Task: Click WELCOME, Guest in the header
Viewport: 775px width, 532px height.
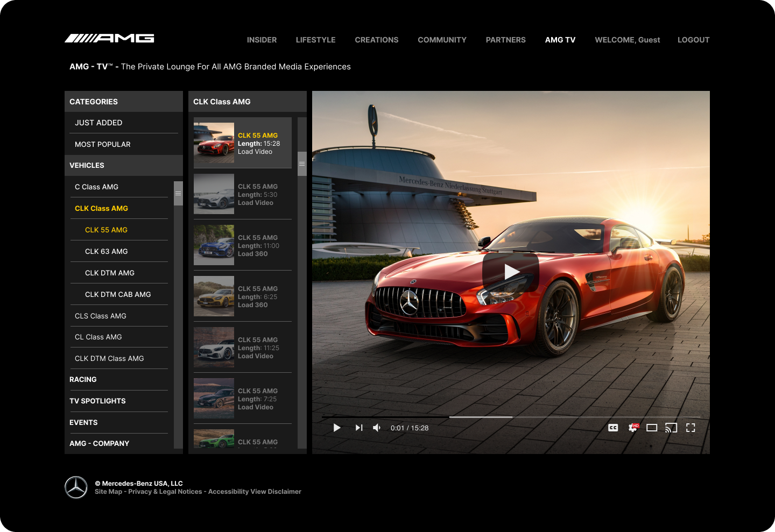Action: point(627,40)
